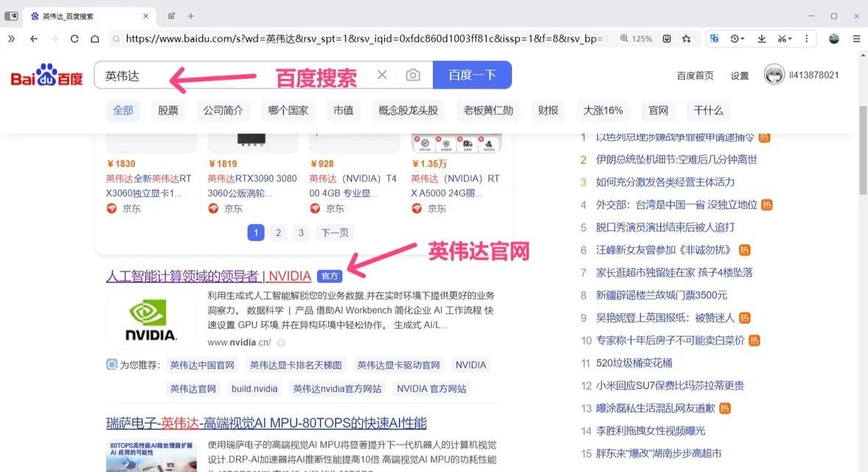The image size is (868, 472).
Task: Select the 财报 filter tab
Action: point(548,110)
